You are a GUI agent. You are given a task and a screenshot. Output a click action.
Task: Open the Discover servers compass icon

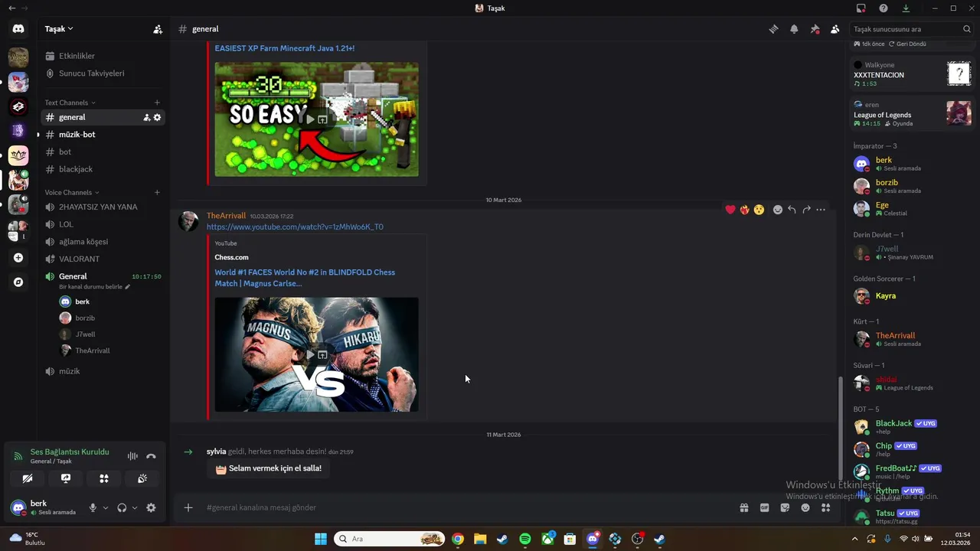(x=18, y=282)
